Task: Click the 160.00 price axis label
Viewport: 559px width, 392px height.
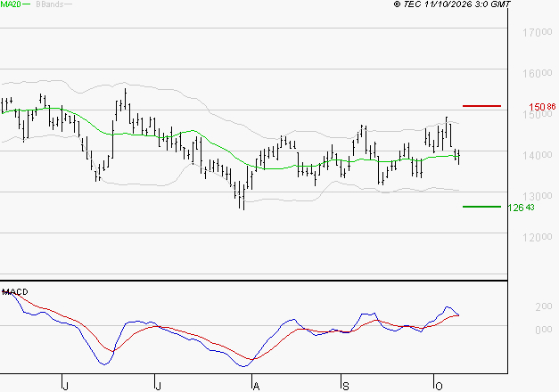Action: (x=538, y=73)
